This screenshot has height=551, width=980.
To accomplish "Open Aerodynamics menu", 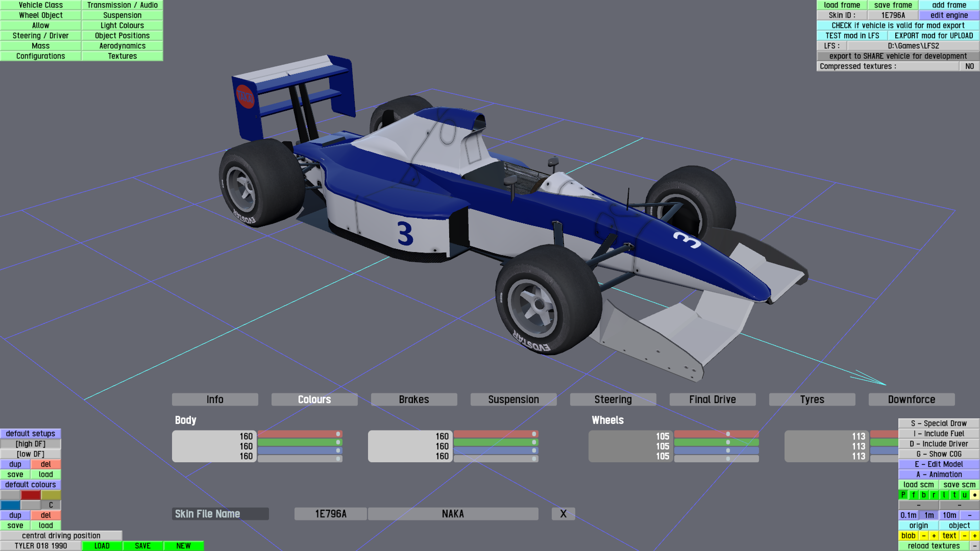I will (x=122, y=46).
